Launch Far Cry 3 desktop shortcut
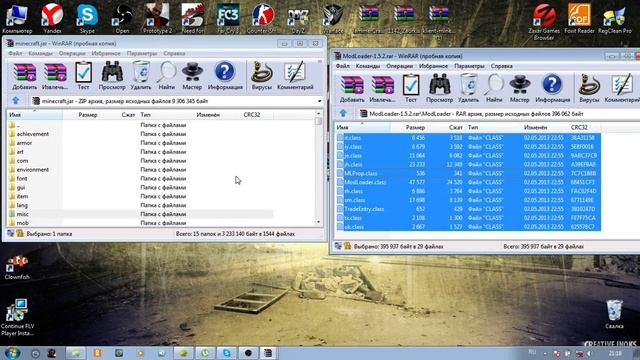This screenshot has height=360, width=640. (227, 18)
